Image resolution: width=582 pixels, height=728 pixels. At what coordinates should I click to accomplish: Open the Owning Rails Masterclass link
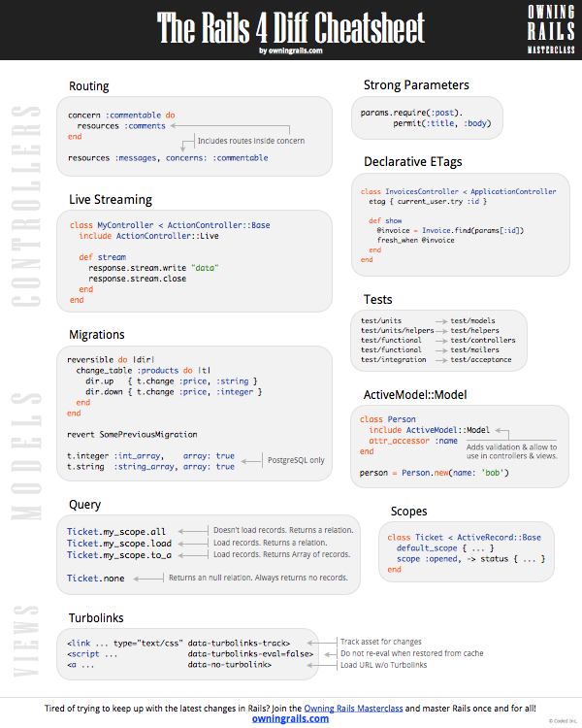click(x=353, y=709)
